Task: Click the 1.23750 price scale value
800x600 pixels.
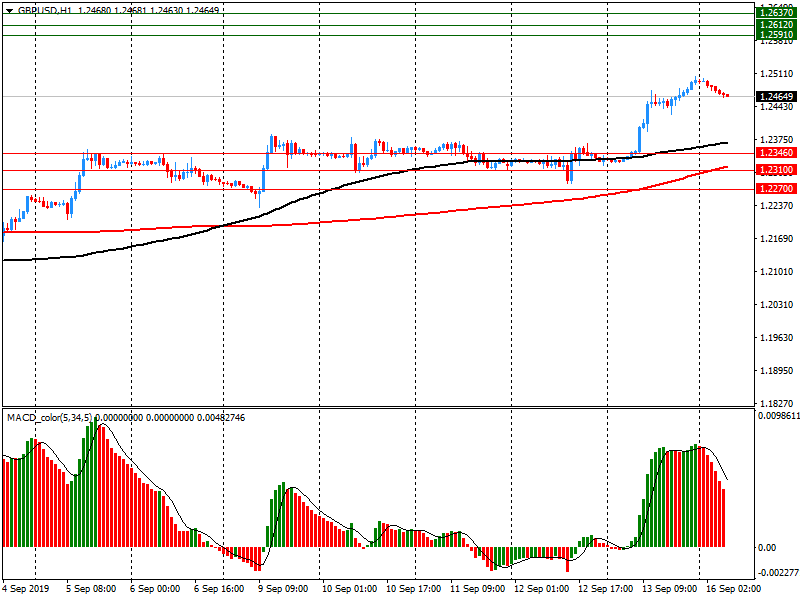Action: 777,139
